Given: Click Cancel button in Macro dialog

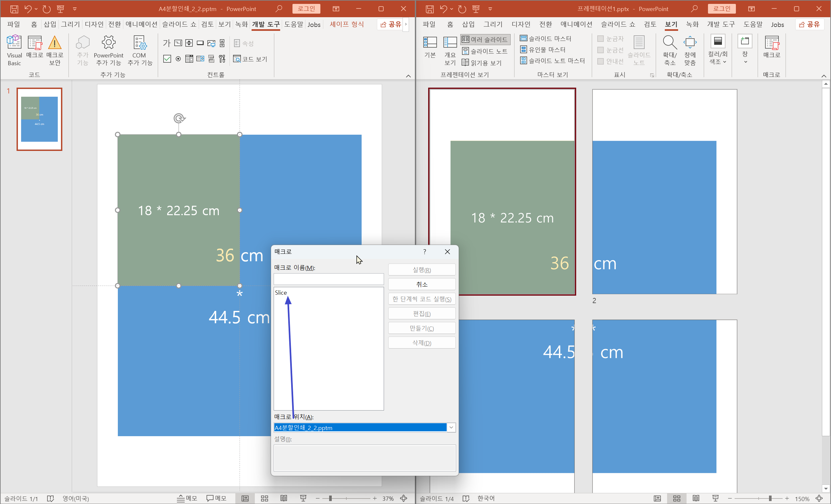Looking at the screenshot, I should point(422,284).
